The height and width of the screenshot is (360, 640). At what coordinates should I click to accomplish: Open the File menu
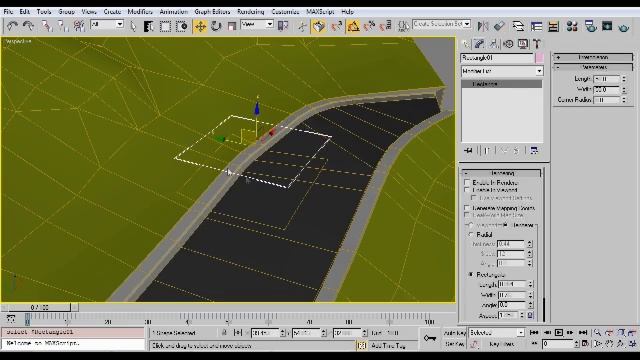point(8,11)
